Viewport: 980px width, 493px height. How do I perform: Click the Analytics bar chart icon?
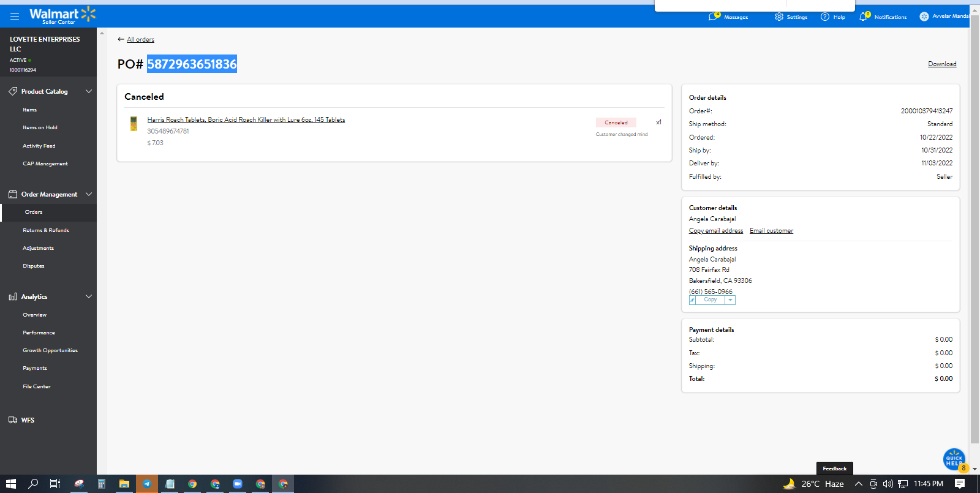pyautogui.click(x=13, y=296)
